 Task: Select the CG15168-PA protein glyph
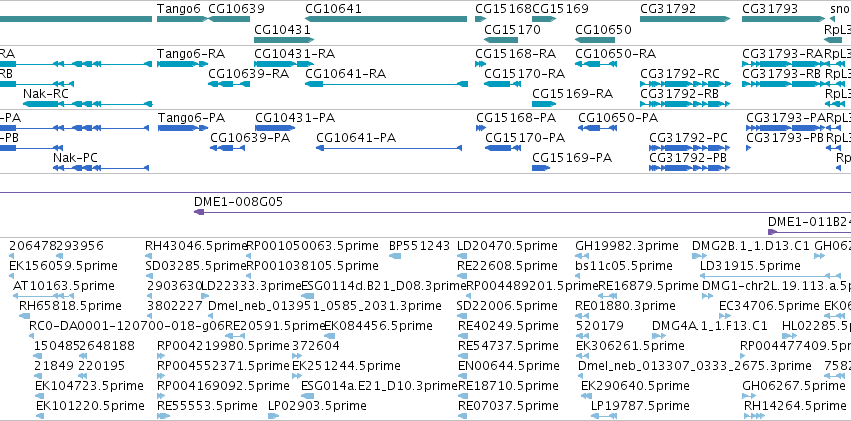tap(481, 128)
